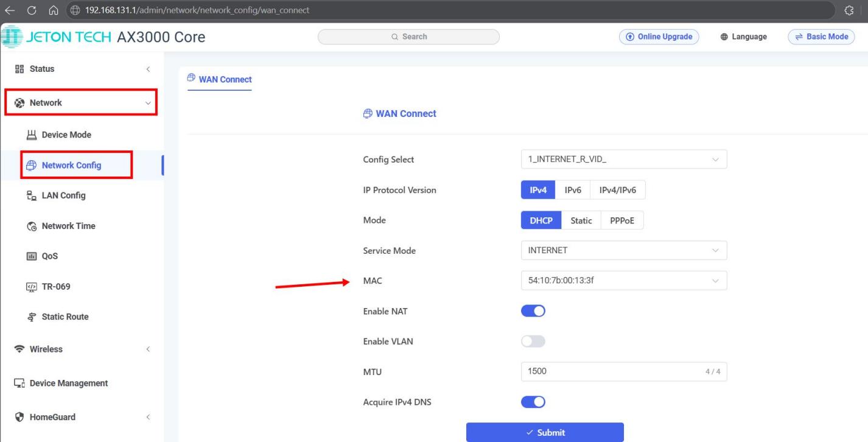
Task: Open the Config Select dropdown
Action: coord(625,160)
